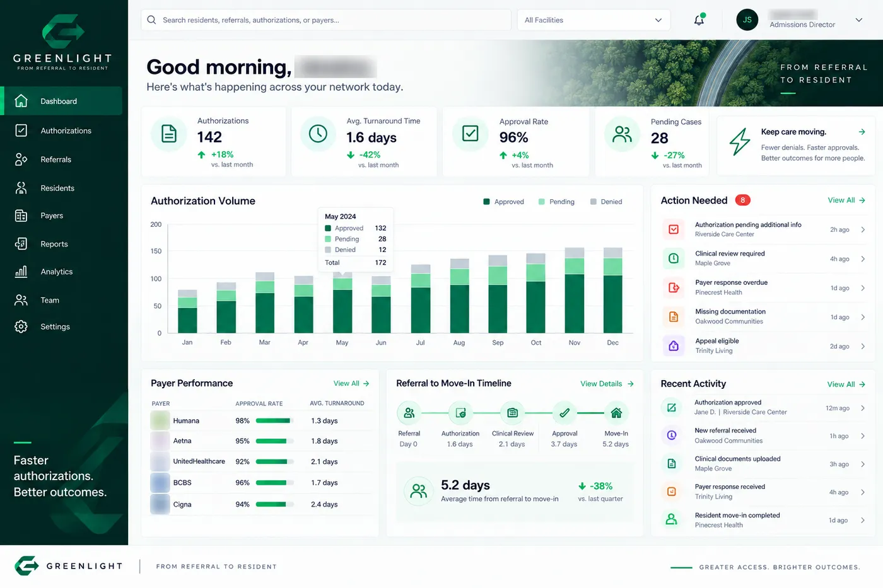Click the Authorization stage icon in timeline
883x588 pixels.
(x=460, y=413)
